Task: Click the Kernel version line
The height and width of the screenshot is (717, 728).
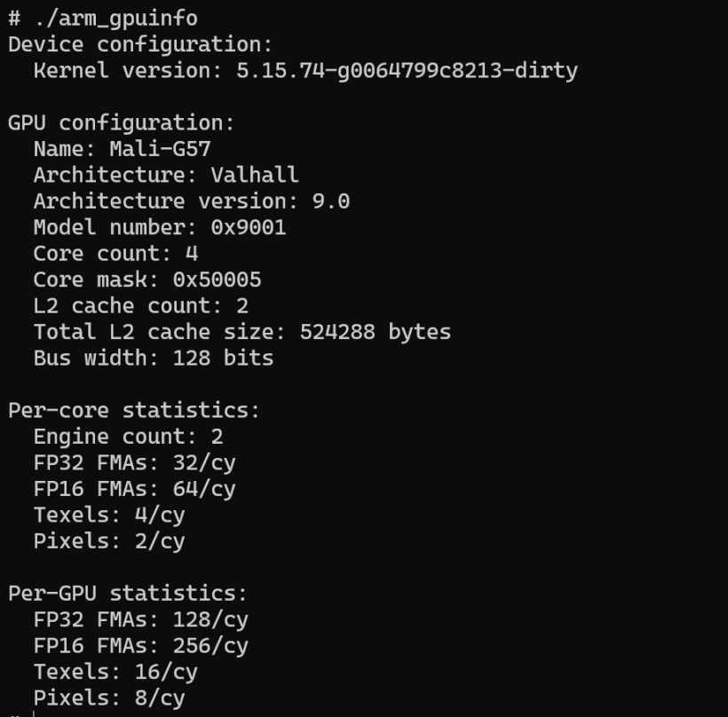Action: click(x=305, y=70)
